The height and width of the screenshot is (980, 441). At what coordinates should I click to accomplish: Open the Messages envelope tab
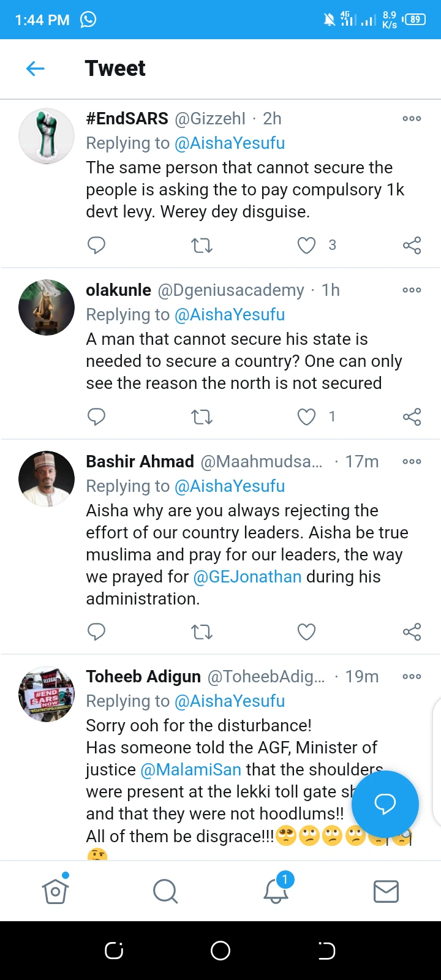coord(386,891)
